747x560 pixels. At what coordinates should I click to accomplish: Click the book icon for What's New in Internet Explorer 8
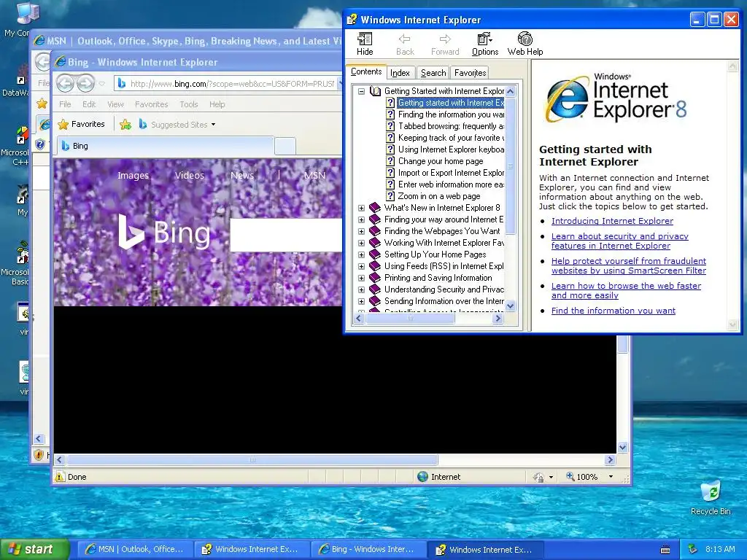coord(375,208)
